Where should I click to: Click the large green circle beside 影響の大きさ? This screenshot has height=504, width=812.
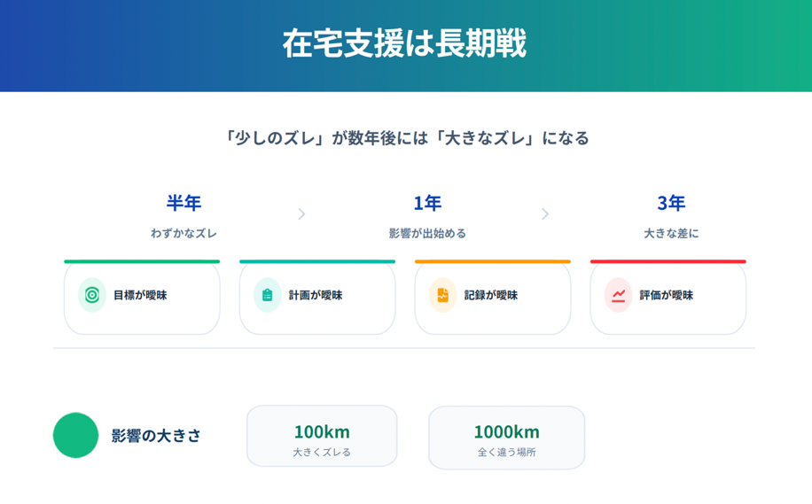tap(75, 435)
